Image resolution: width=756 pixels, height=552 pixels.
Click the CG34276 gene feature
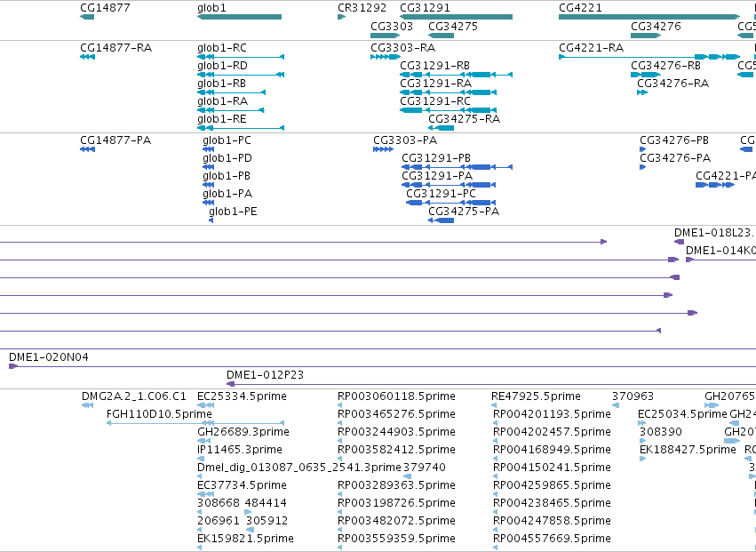click(x=646, y=36)
